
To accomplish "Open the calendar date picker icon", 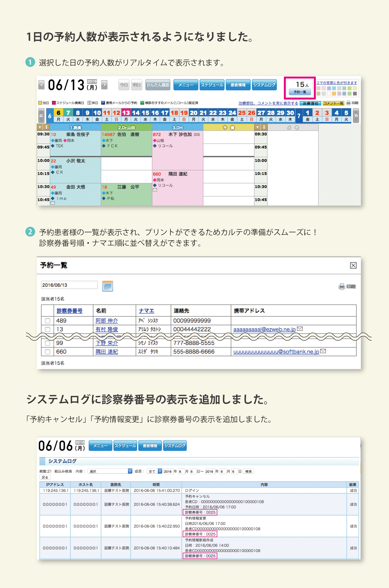I will (107, 286).
